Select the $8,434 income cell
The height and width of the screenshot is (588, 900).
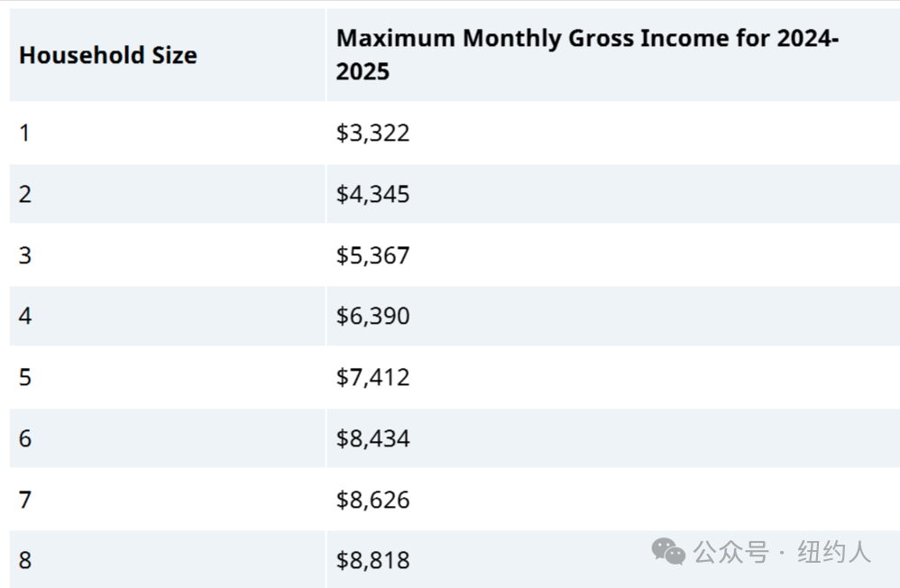(x=613, y=438)
